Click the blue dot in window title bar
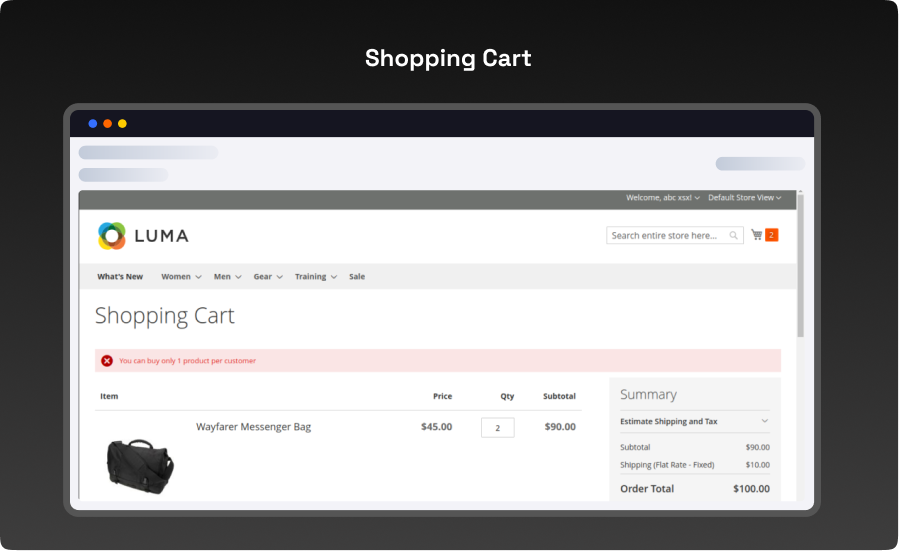 point(93,124)
